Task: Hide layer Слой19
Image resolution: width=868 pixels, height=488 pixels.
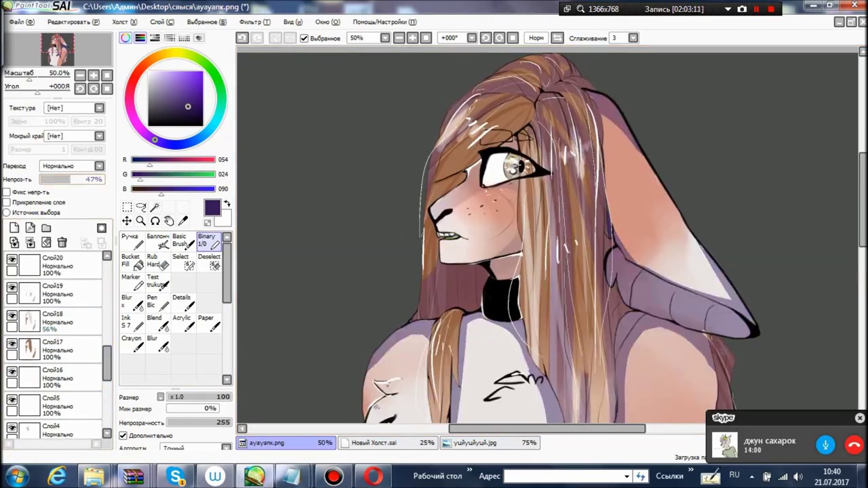Action: click(12, 288)
